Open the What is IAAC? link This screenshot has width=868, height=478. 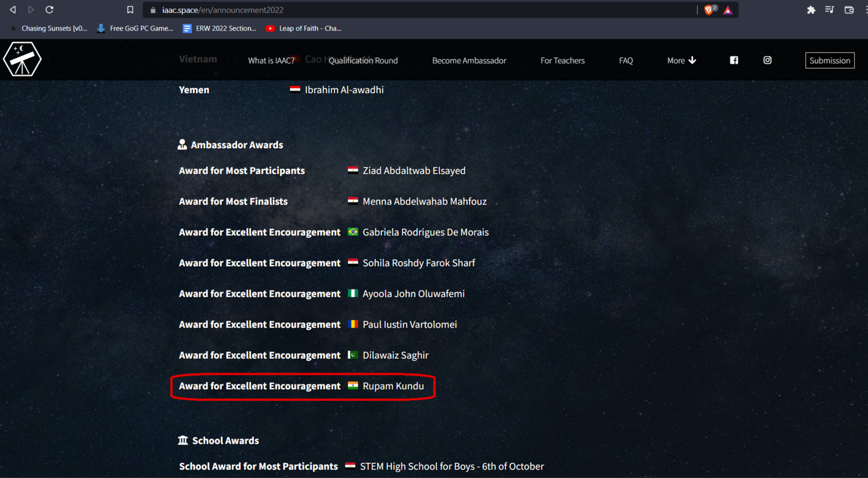(271, 60)
